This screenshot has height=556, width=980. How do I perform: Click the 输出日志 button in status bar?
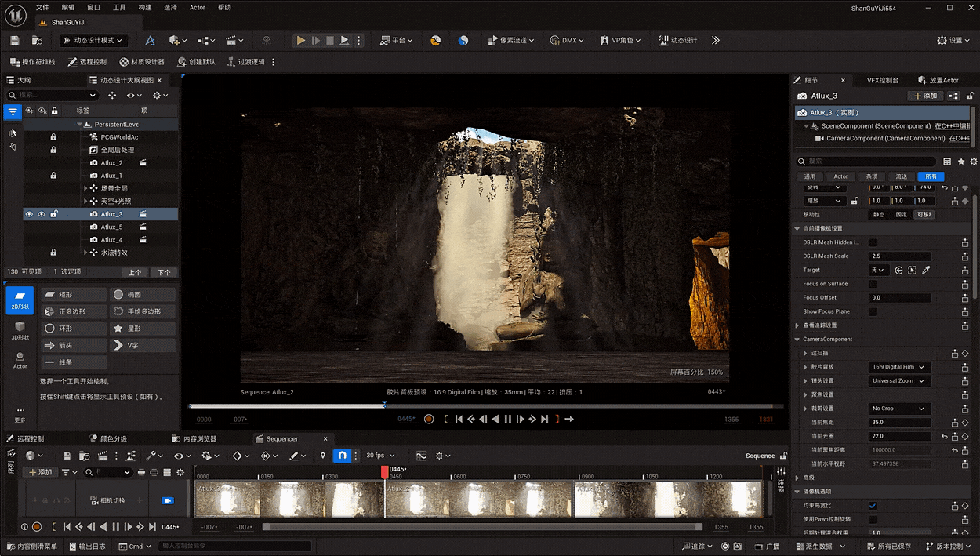[x=87, y=547]
